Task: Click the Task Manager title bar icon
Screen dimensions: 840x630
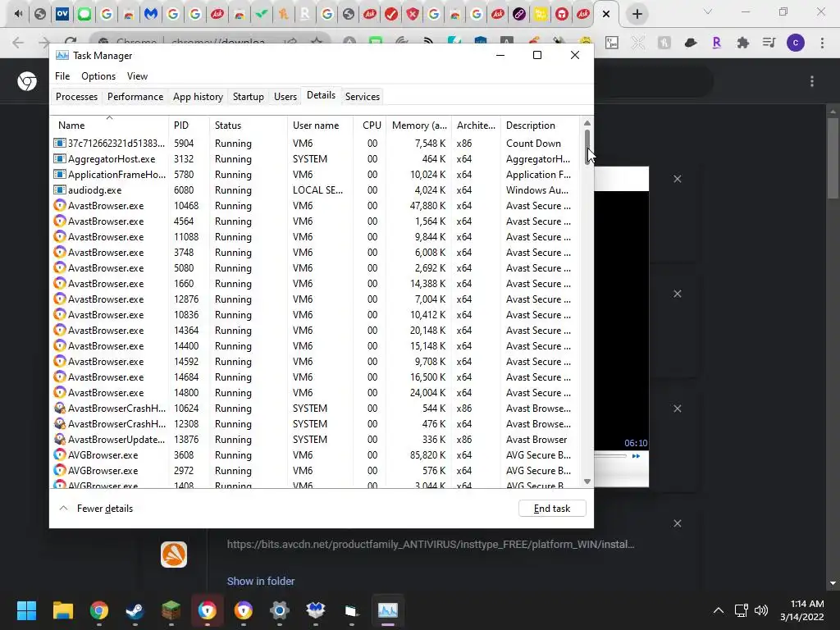Action: point(62,55)
